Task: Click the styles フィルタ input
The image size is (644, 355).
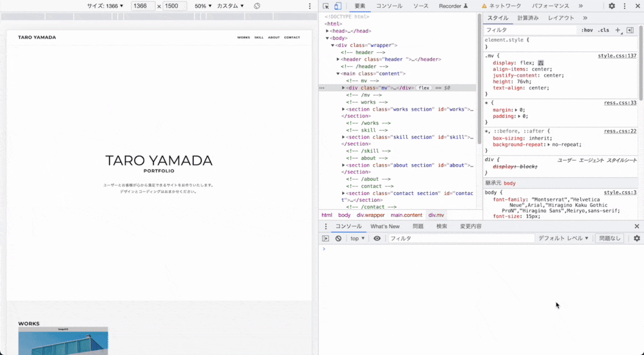Action: [x=530, y=30]
